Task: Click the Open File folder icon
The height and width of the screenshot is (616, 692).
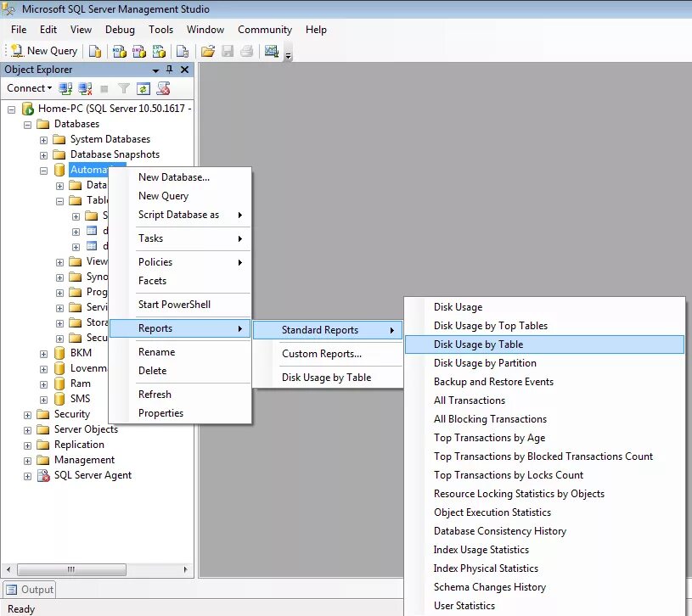Action: pos(208,51)
